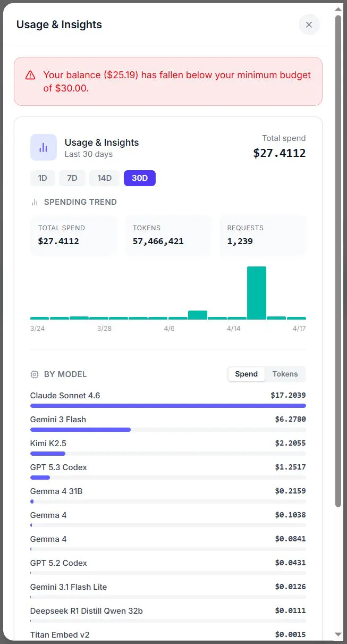The image size is (347, 644).
Task: Select the 30D time range
Action: click(x=140, y=178)
